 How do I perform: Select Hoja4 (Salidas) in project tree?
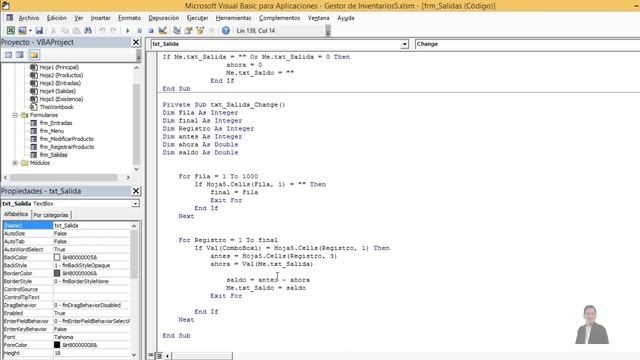coord(57,91)
